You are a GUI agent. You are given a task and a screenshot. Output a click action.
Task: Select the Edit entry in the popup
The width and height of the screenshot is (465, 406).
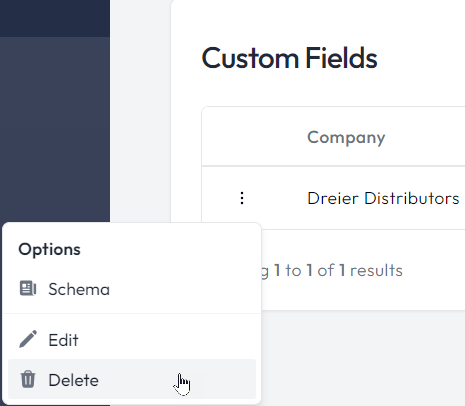coord(132,340)
